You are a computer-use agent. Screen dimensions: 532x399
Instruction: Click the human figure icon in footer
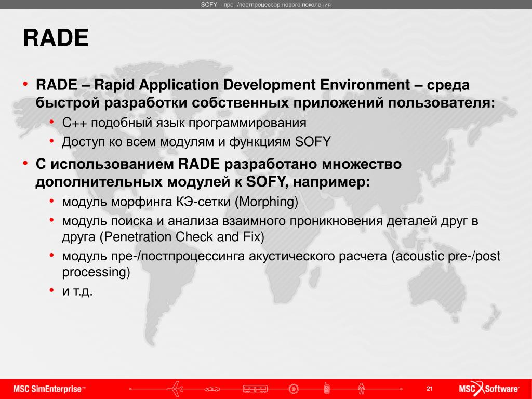point(362,389)
